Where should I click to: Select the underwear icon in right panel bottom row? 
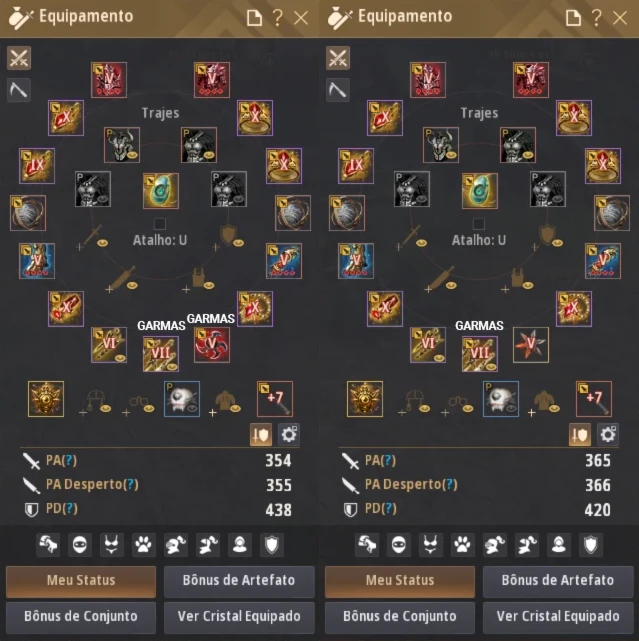point(430,545)
